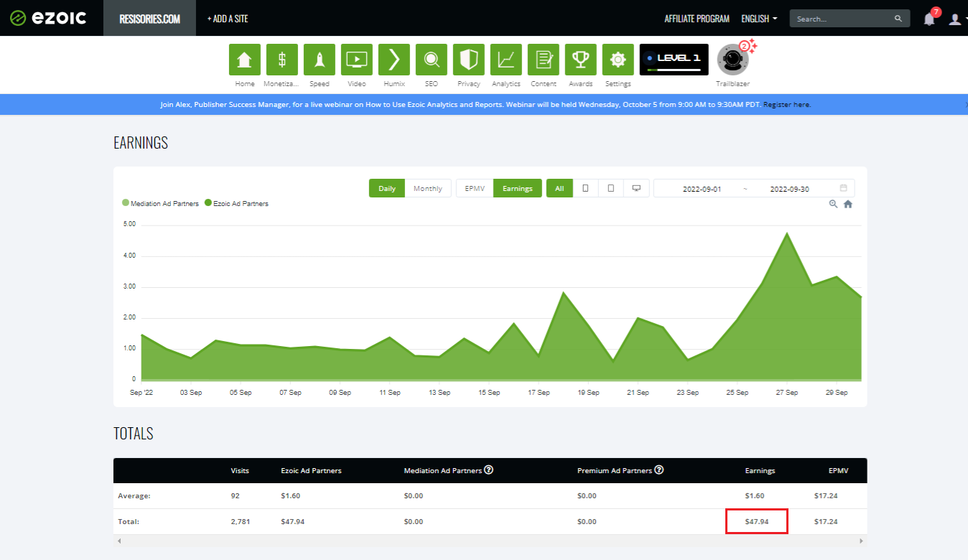The image size is (968, 560).
Task: Click the search magnifier in header
Action: pos(898,19)
